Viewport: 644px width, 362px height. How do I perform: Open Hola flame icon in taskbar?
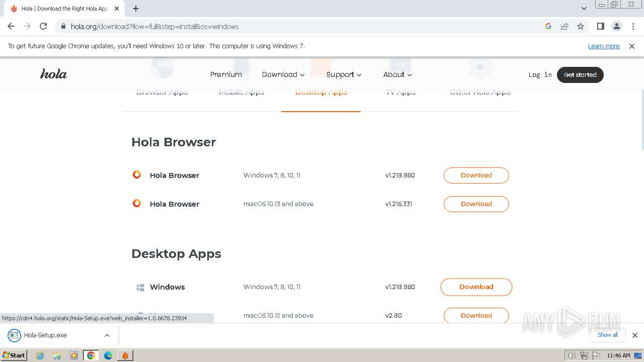125,355
